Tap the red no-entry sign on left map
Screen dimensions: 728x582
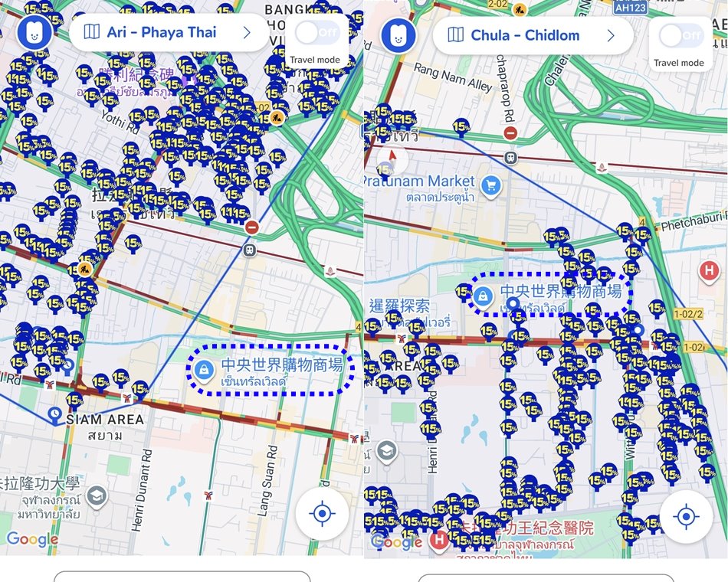tap(251, 227)
